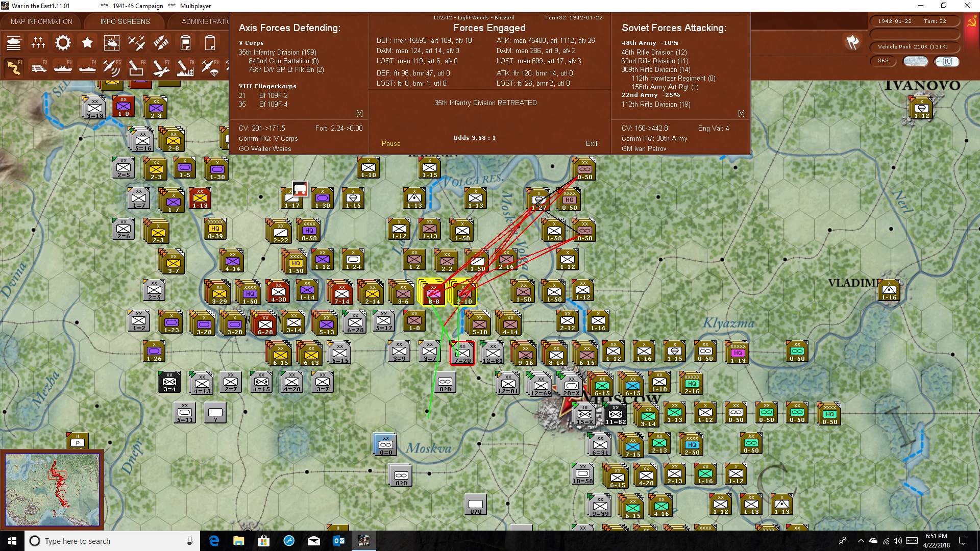Select the P unit counter
The image size is (980, 551).
pyautogui.click(x=78, y=441)
